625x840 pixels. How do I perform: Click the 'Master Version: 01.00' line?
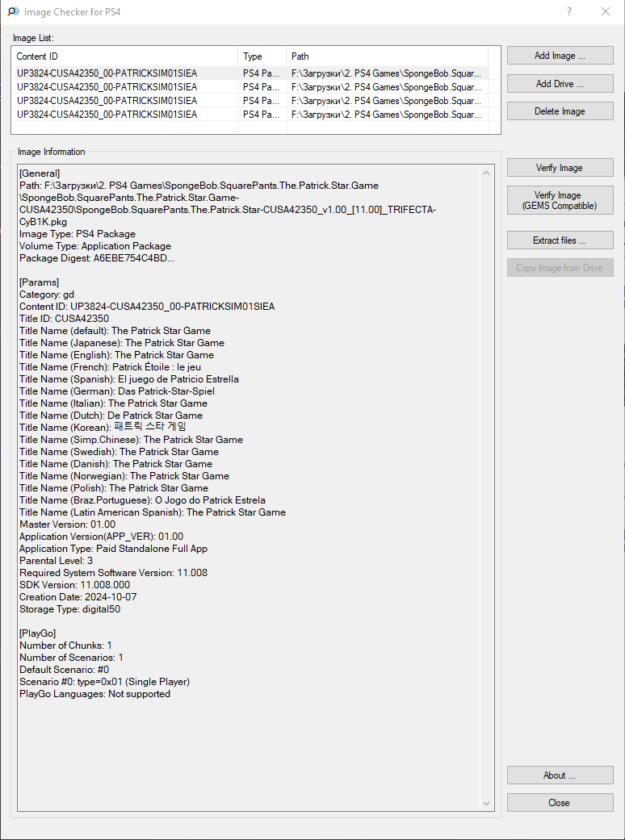pyautogui.click(x=68, y=524)
